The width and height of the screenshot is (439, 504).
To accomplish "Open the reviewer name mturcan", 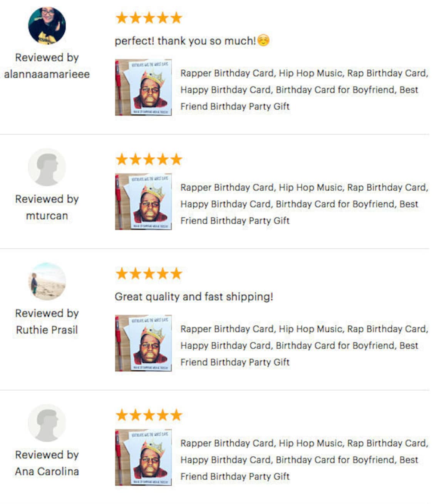I will tap(47, 216).
